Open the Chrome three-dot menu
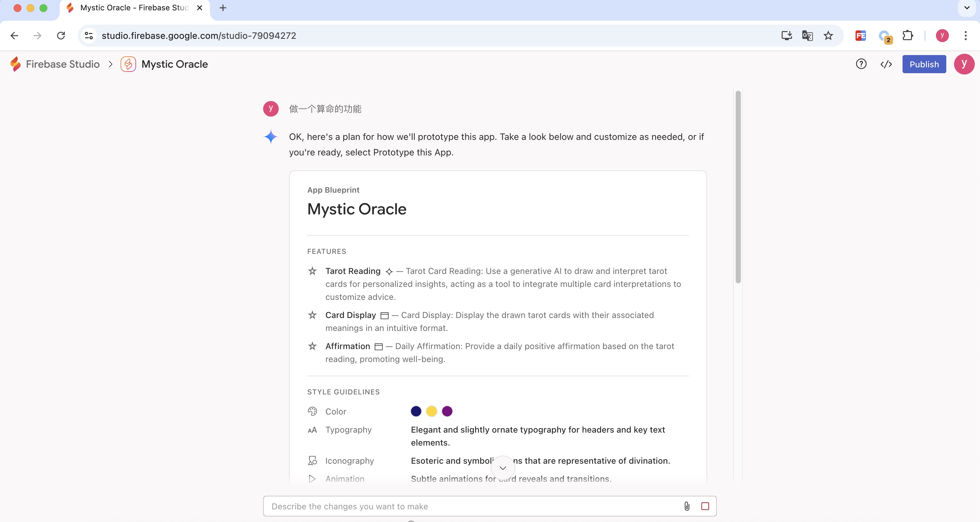 [965, 35]
